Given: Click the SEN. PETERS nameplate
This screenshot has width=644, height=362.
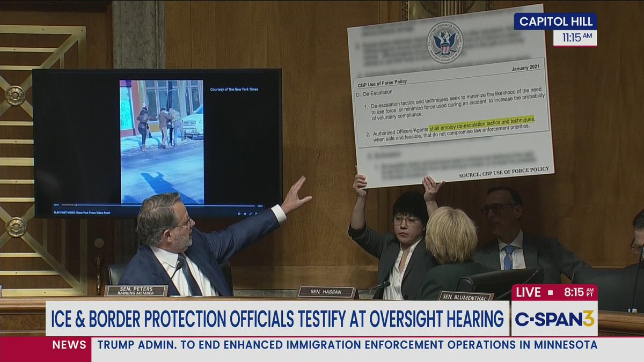Looking at the screenshot, I should [136, 291].
